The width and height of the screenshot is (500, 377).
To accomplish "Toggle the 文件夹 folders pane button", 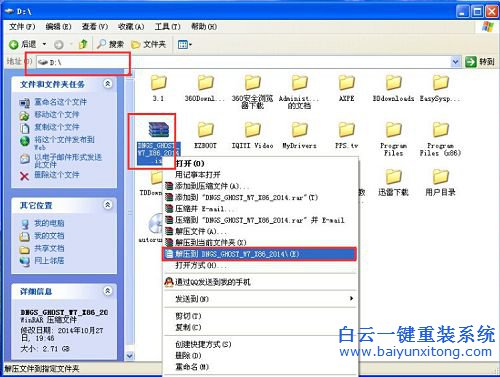I will [149, 44].
